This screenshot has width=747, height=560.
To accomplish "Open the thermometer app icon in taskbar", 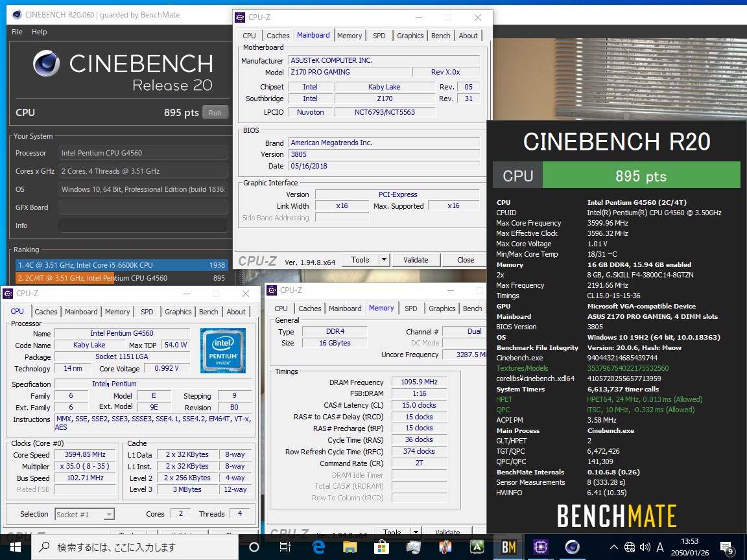I will click(x=445, y=547).
